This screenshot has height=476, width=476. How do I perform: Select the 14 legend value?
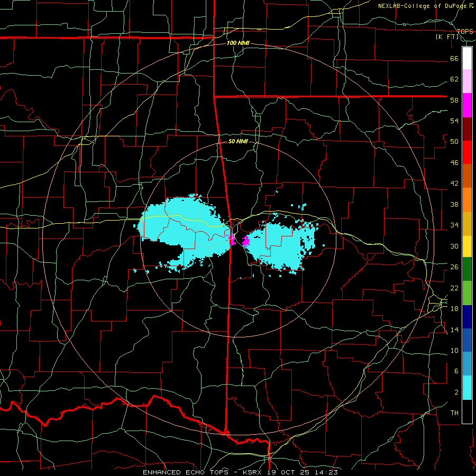coord(454,329)
